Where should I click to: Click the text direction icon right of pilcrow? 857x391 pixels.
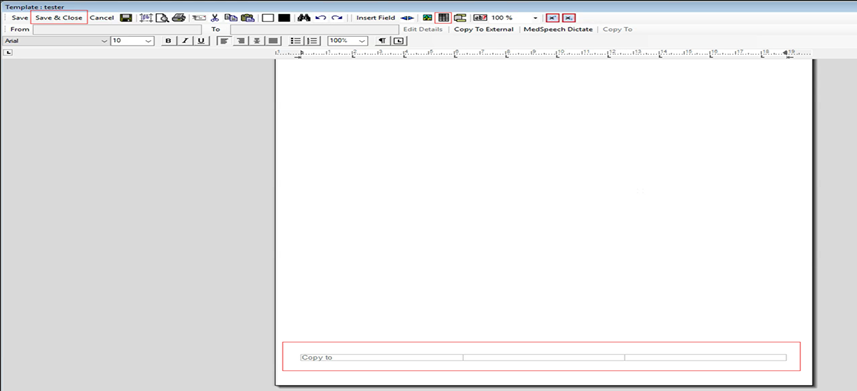[x=399, y=41]
